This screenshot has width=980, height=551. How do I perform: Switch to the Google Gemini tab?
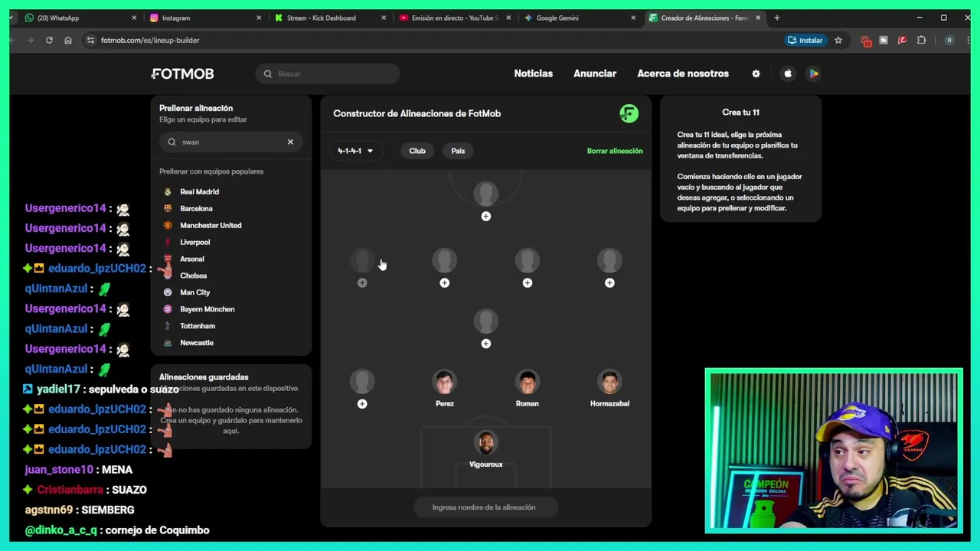[578, 18]
